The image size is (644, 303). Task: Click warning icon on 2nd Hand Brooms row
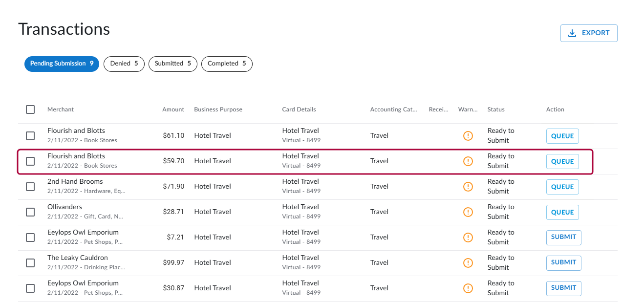click(468, 187)
